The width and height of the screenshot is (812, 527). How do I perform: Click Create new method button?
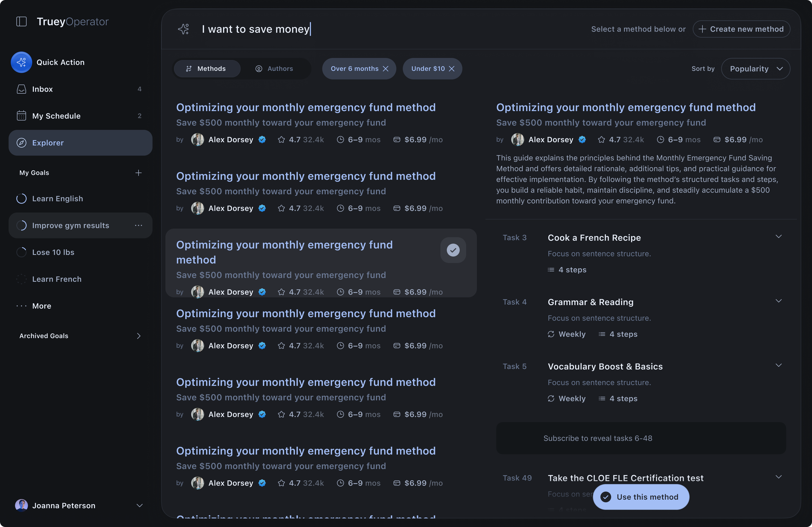[741, 29]
